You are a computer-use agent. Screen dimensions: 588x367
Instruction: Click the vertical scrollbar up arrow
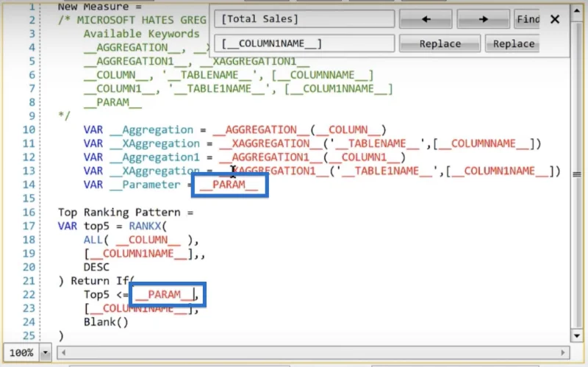[577, 10]
